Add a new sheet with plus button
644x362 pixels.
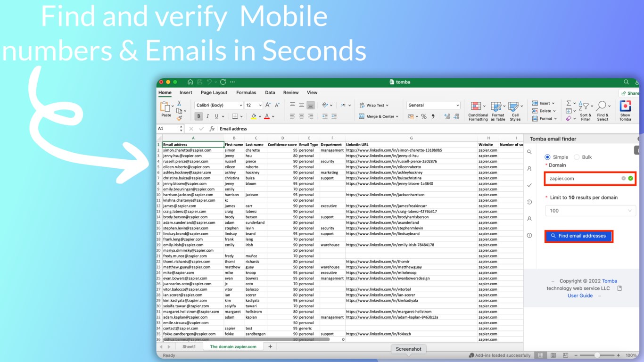[x=270, y=346]
